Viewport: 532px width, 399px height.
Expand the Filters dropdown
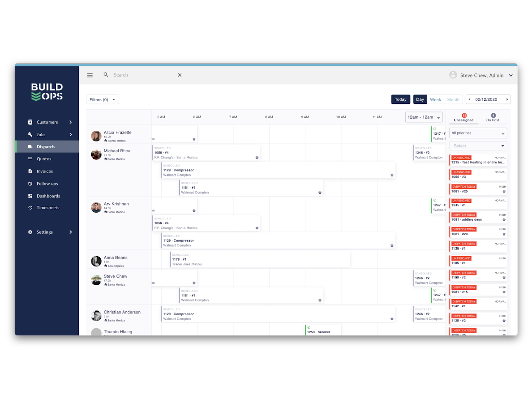pyautogui.click(x=102, y=99)
